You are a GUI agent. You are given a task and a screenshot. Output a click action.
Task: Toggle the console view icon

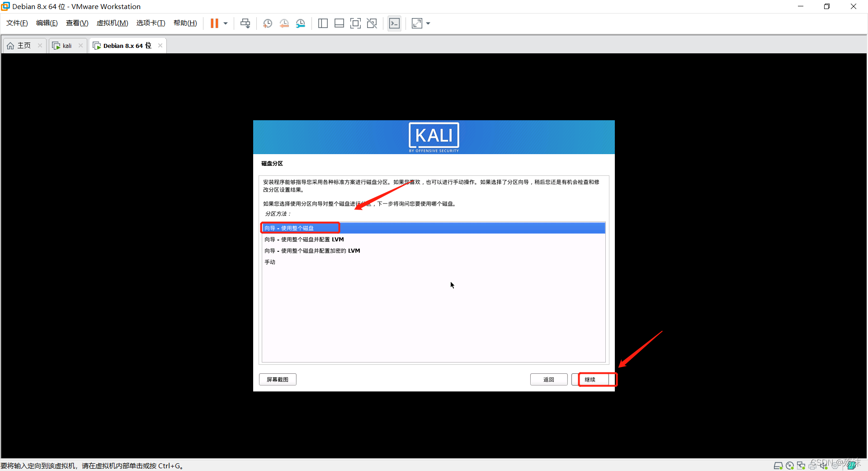(394, 24)
